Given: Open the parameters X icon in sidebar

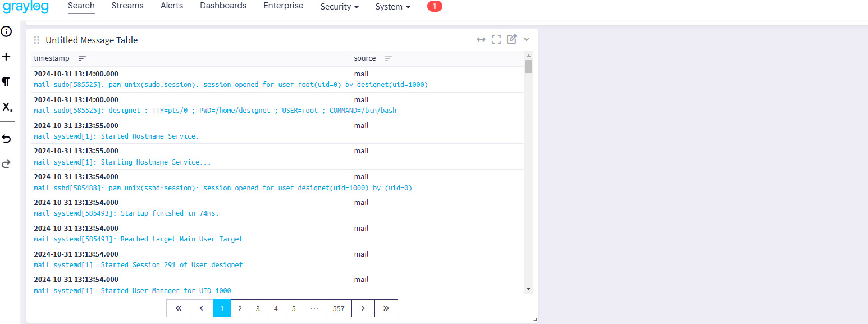Looking at the screenshot, I should (7, 107).
